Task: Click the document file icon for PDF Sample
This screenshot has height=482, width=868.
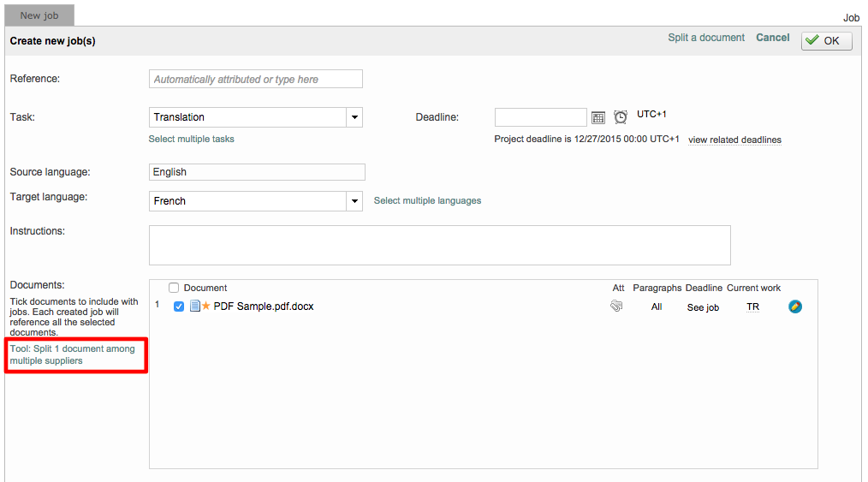Action: pyautogui.click(x=194, y=306)
